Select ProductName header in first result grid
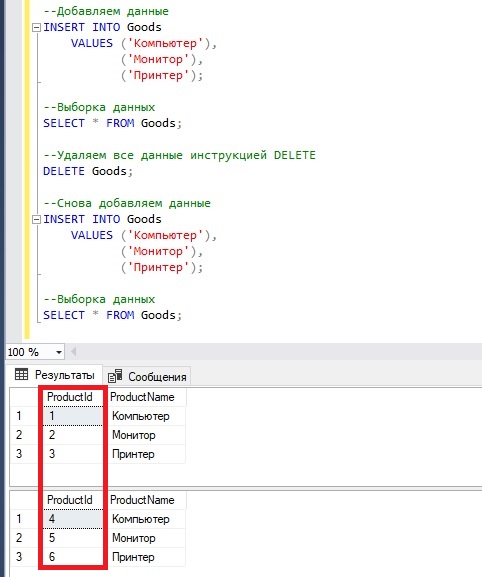 point(142,397)
